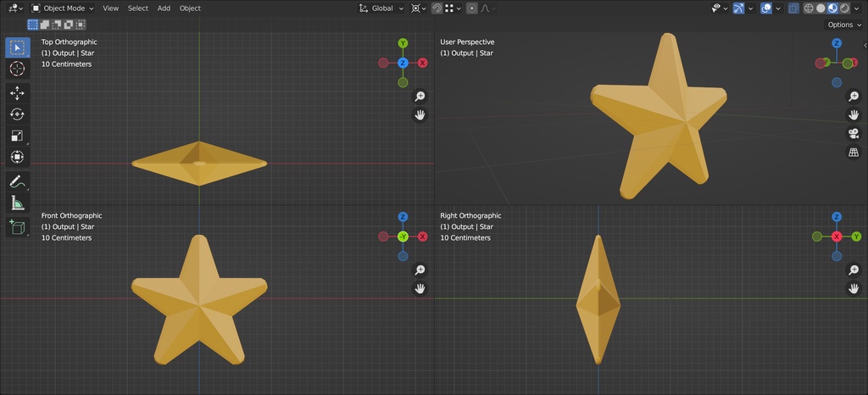Click blue Z axis on User Perspective gizmo
868x395 pixels.
click(x=837, y=43)
